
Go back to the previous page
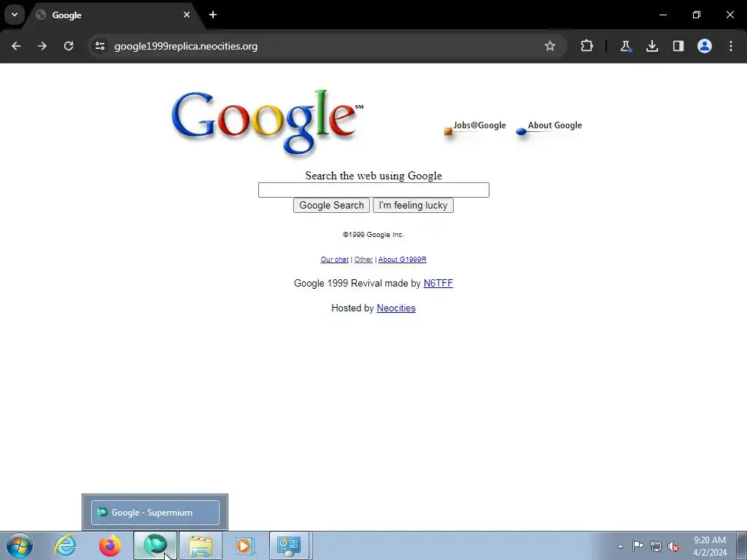pos(16,46)
